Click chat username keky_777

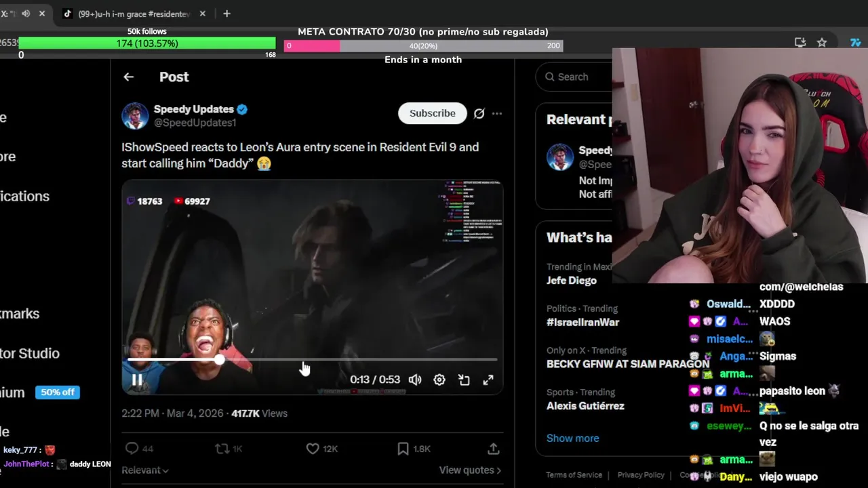pos(20,450)
